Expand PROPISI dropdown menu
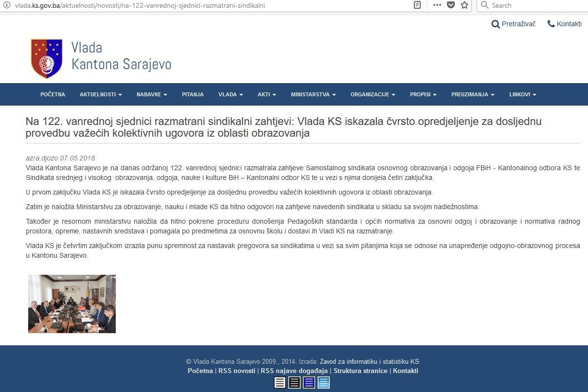The image size is (588, 392). coord(423,94)
